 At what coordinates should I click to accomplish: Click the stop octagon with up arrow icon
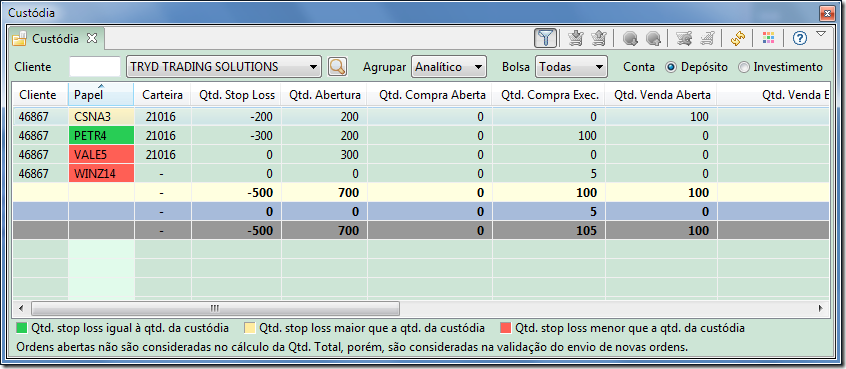(x=653, y=38)
